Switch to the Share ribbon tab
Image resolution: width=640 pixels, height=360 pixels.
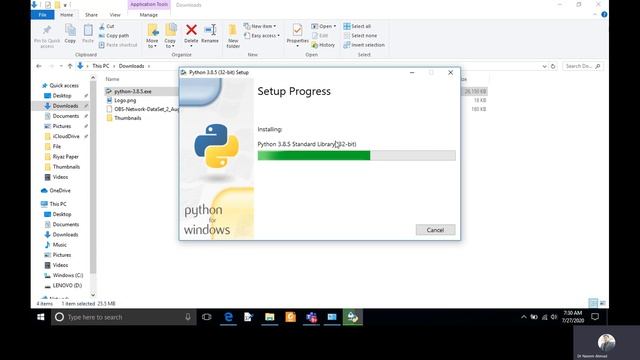91,15
